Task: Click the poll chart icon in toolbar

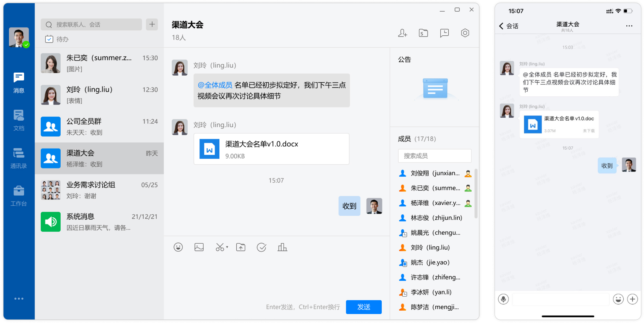Action: [282, 247]
